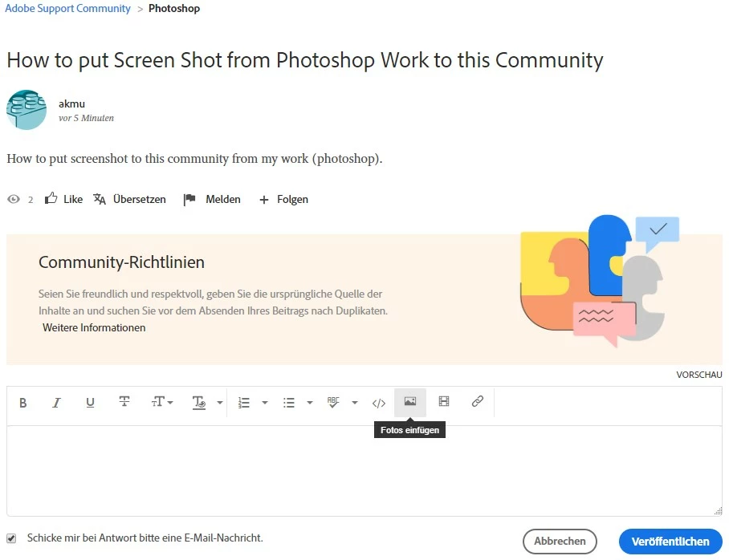729x560 pixels.
Task: Apply italic formatting
Action: coord(56,403)
